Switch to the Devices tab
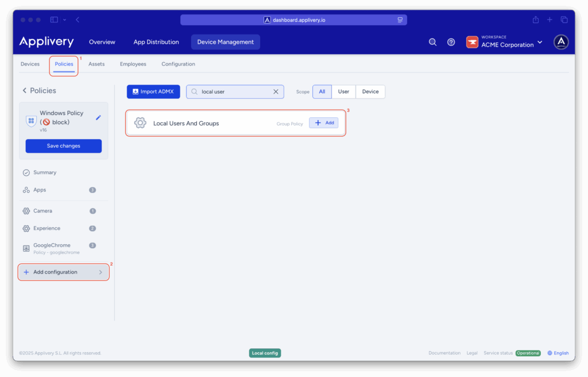Screen dimensions: 588x377 tap(30, 64)
